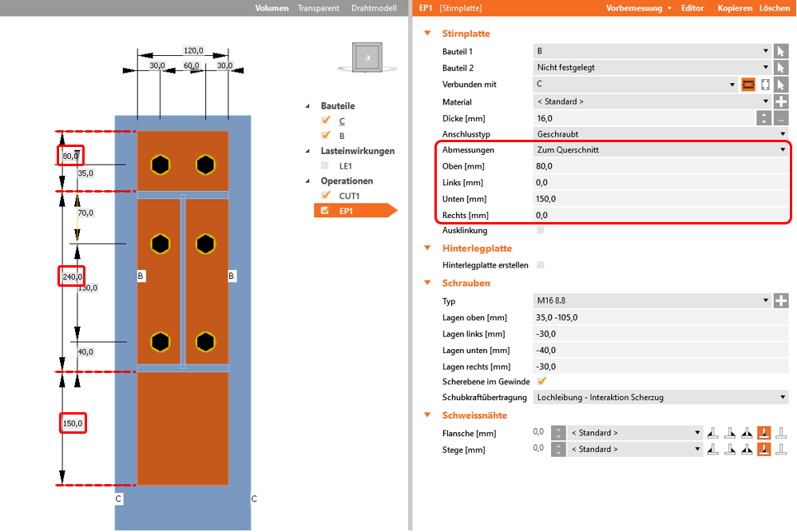
Task: Click the Kopieren button
Action: [735, 8]
